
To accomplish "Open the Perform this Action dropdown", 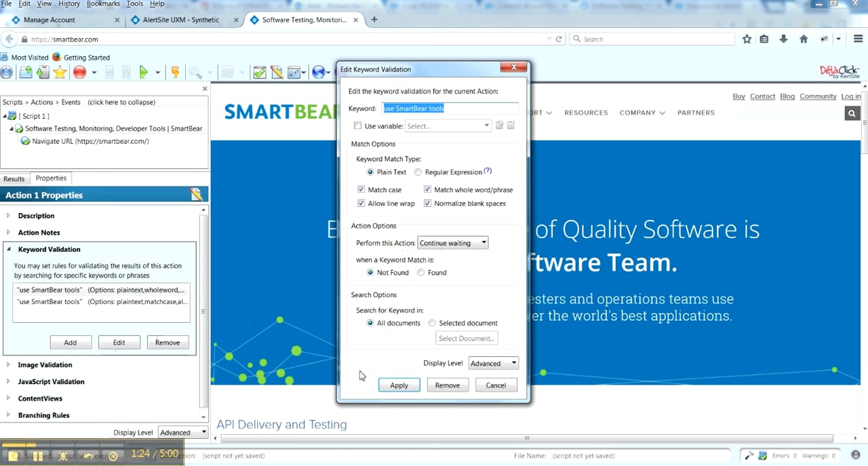I will [x=452, y=243].
